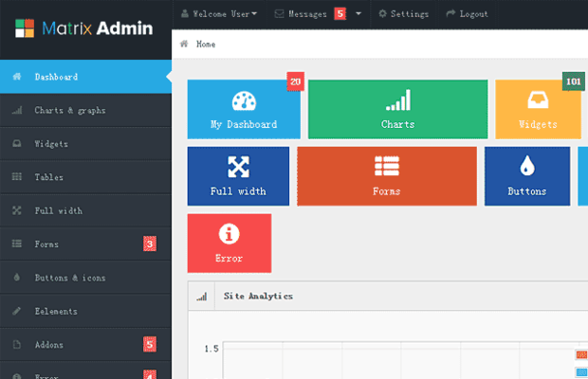Open the Charts signal bars tile
Image resolution: width=588 pixels, height=379 pixels.
pyautogui.click(x=397, y=109)
